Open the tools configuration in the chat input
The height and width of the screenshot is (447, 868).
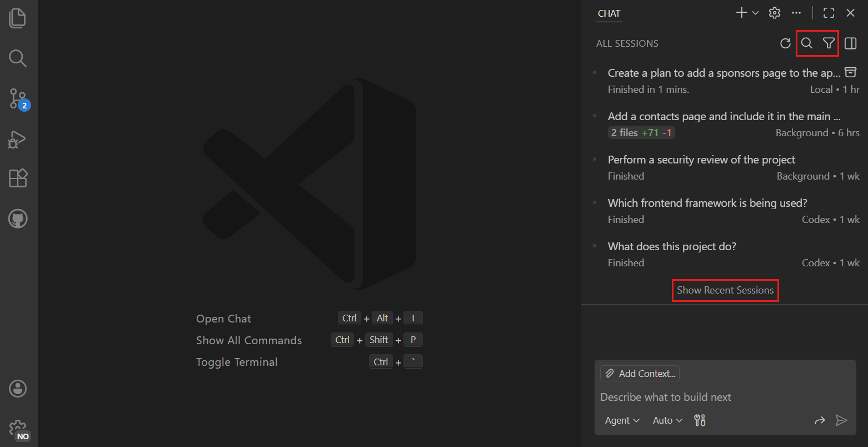699,420
